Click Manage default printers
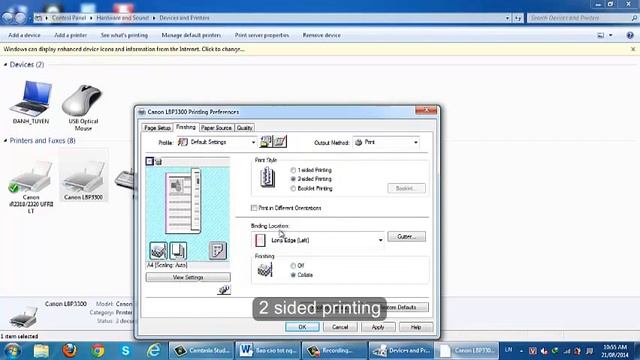The image size is (640, 360). (x=191, y=35)
